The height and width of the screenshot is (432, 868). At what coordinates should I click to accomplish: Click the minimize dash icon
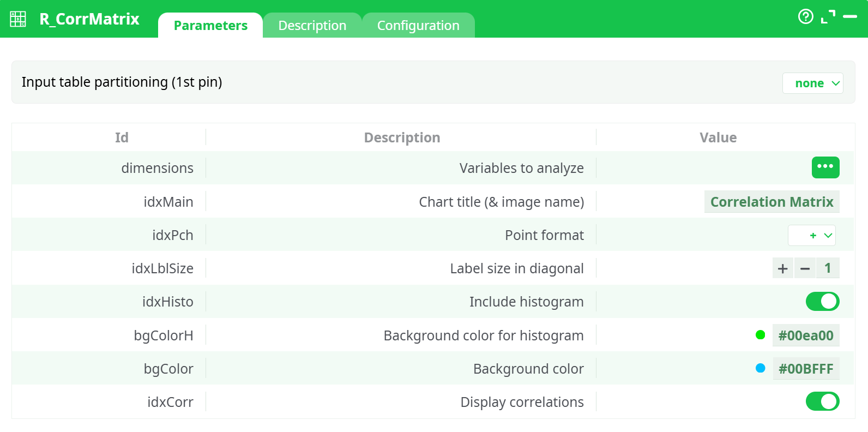[850, 17]
